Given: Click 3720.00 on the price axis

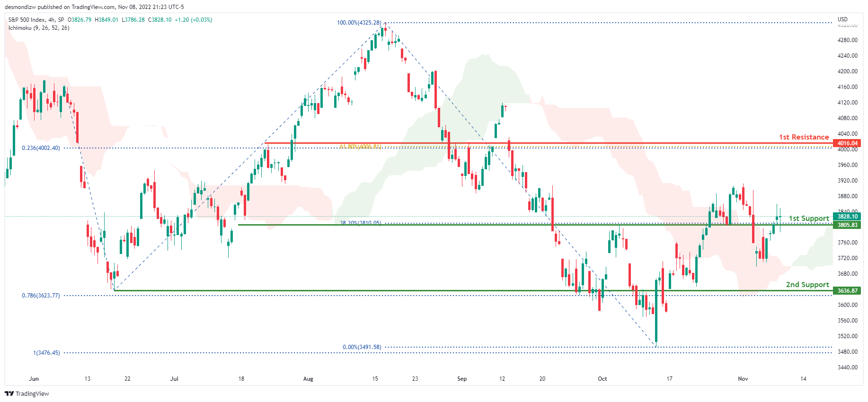Looking at the screenshot, I should 848,258.
